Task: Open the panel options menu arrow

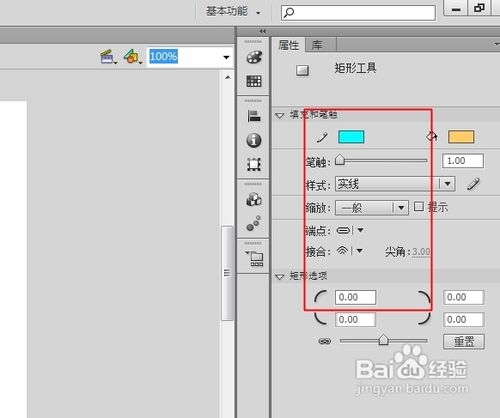Action: pos(497,44)
